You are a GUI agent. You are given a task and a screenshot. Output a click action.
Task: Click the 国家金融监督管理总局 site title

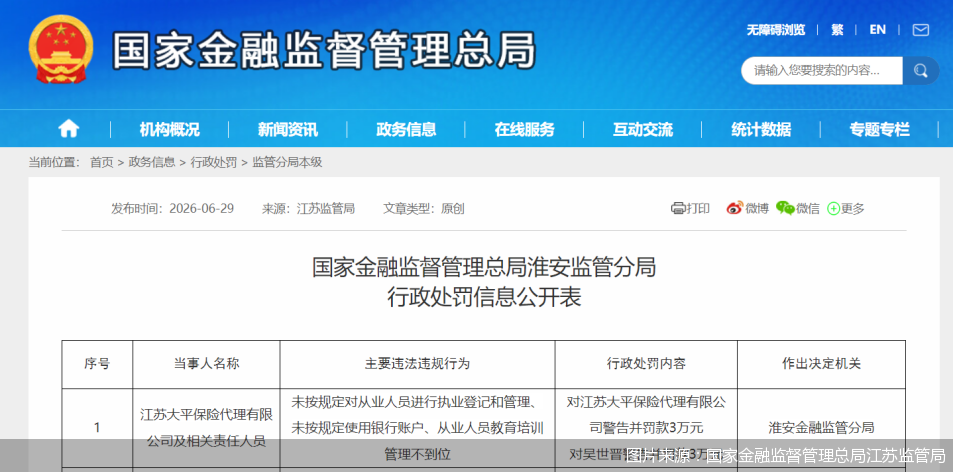[324, 51]
